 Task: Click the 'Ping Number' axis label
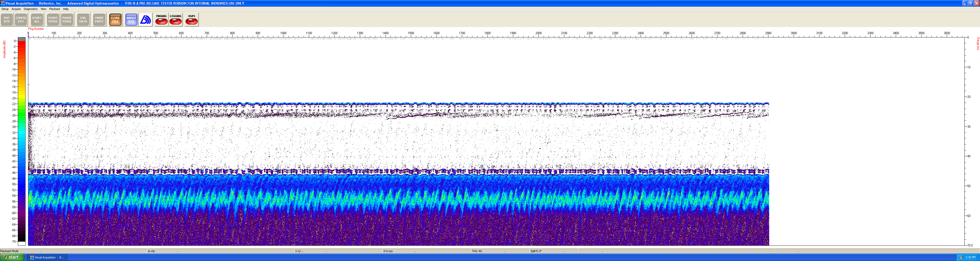point(36,29)
